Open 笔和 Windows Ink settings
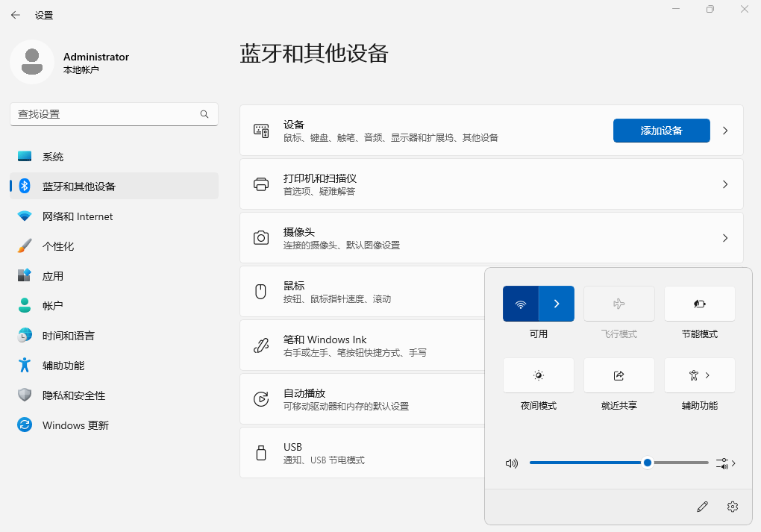 pyautogui.click(x=363, y=345)
